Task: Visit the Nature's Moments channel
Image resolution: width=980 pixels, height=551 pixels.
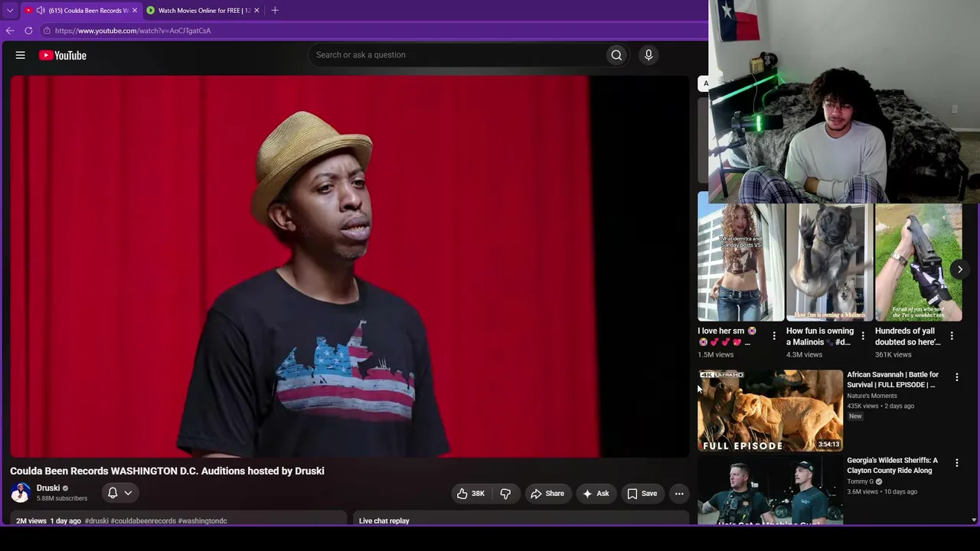Action: (x=872, y=396)
